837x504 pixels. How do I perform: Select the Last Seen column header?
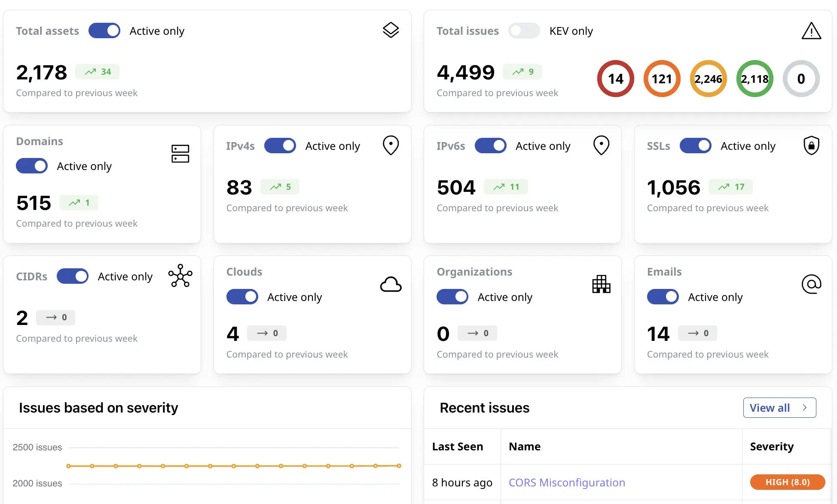[x=457, y=446]
